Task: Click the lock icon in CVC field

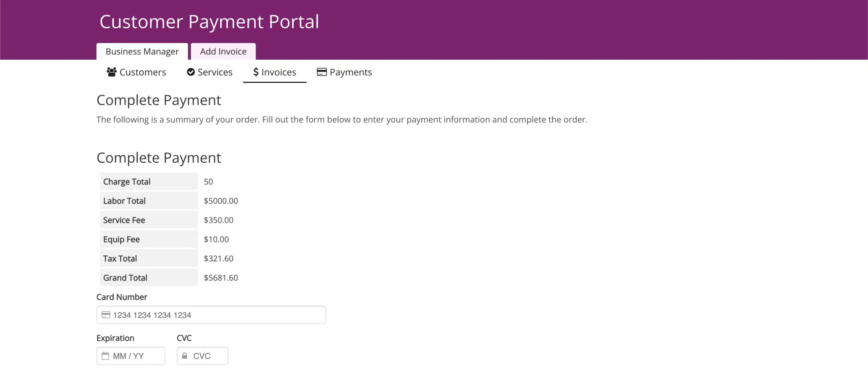Action: click(184, 356)
